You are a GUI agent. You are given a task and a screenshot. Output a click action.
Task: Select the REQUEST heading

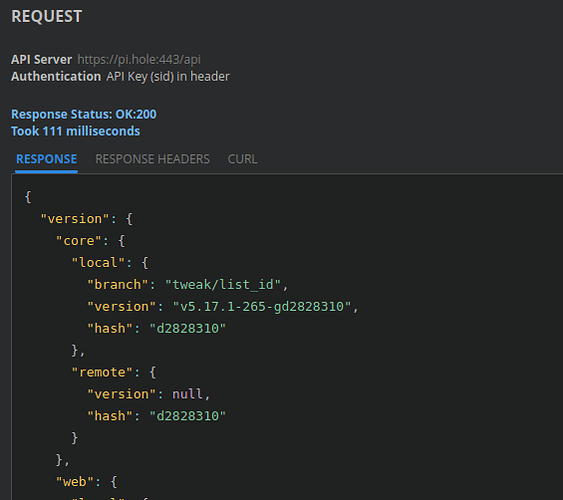(47, 17)
